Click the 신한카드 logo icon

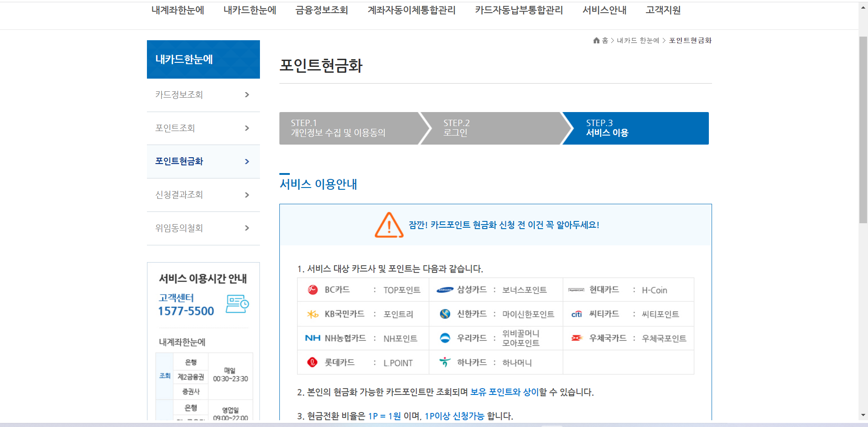[445, 314]
